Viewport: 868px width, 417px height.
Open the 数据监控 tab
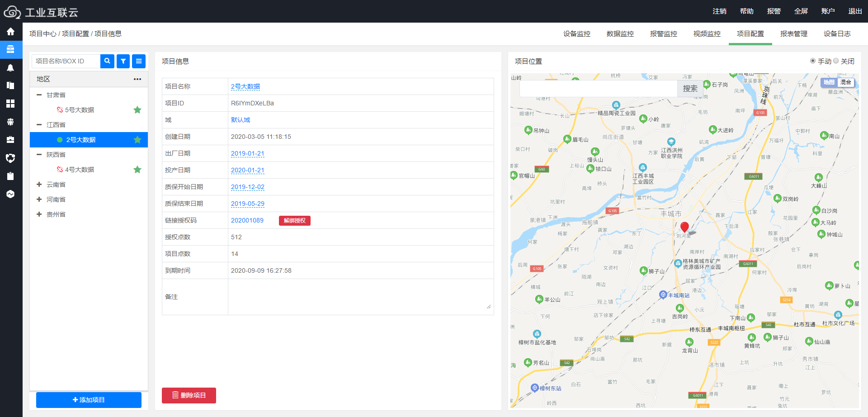click(x=620, y=34)
